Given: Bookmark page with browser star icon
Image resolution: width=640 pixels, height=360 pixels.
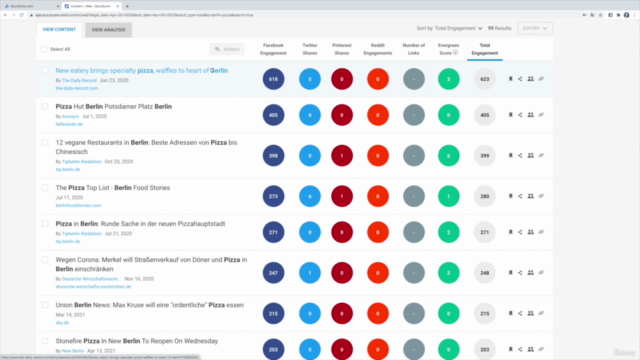Looking at the screenshot, I should pos(600,15).
